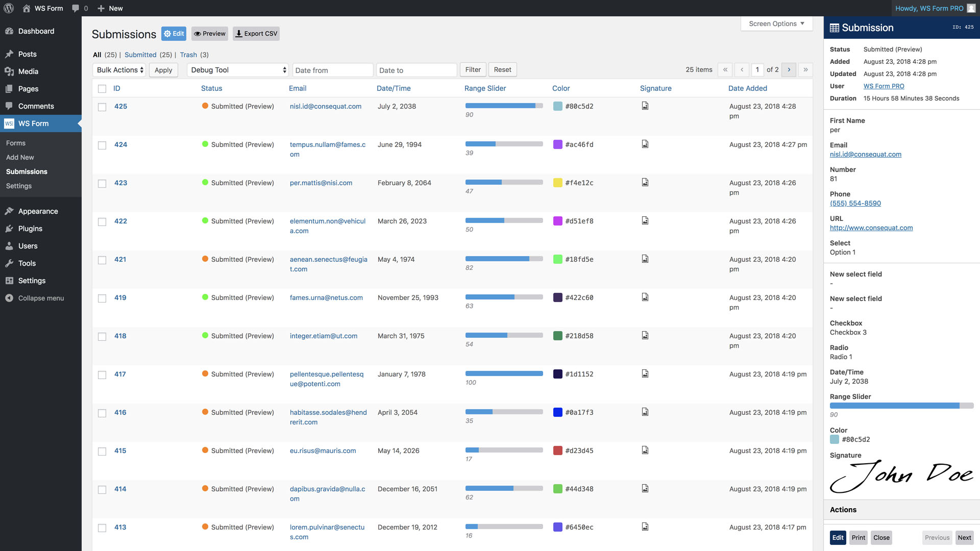Click the Export CSV button
The height and width of the screenshot is (551, 980).
pos(256,34)
